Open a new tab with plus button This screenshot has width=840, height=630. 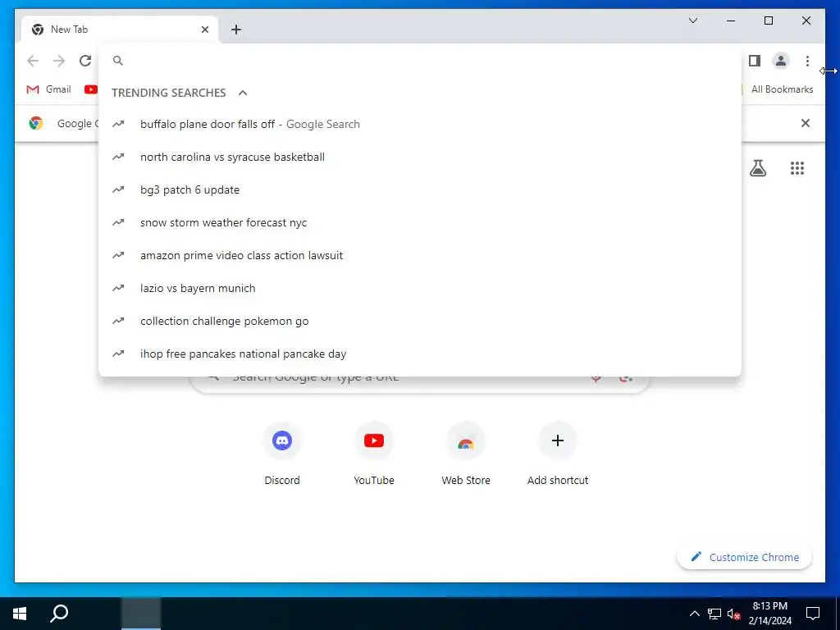point(235,30)
